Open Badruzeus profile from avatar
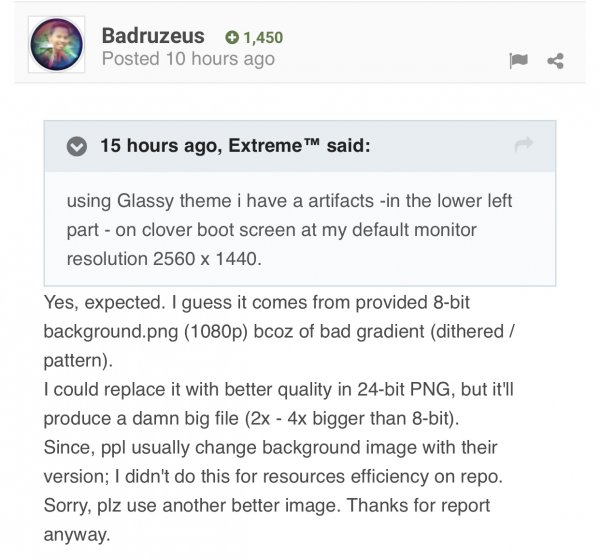Image resolution: width=600 pixels, height=558 pixels. pos(57,45)
